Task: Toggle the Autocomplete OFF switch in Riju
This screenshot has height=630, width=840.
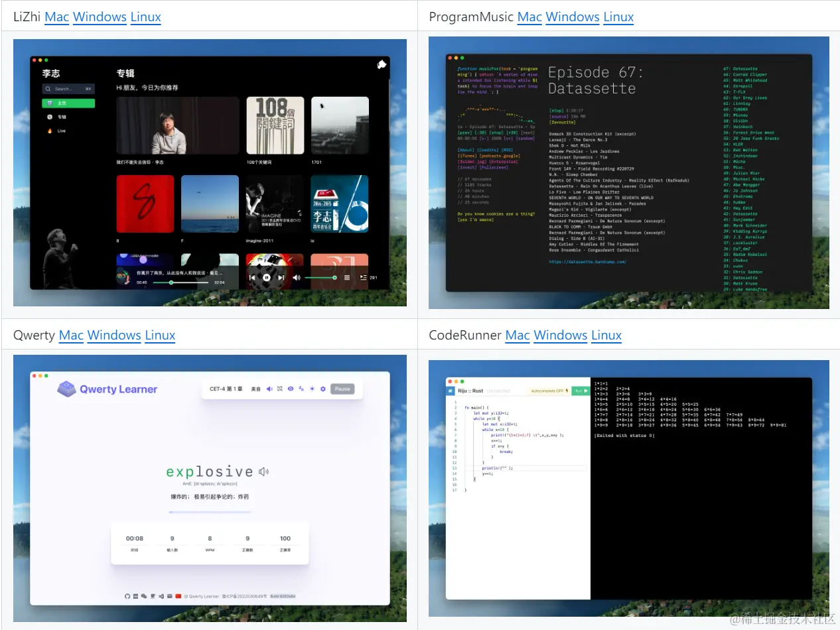Action: click(550, 391)
